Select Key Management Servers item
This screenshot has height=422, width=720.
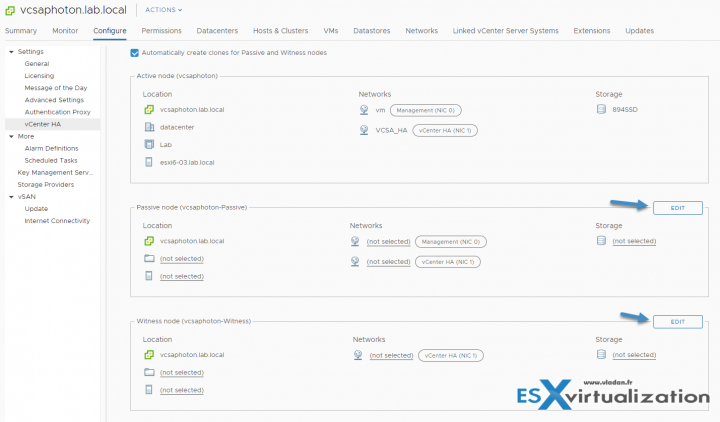click(x=55, y=173)
